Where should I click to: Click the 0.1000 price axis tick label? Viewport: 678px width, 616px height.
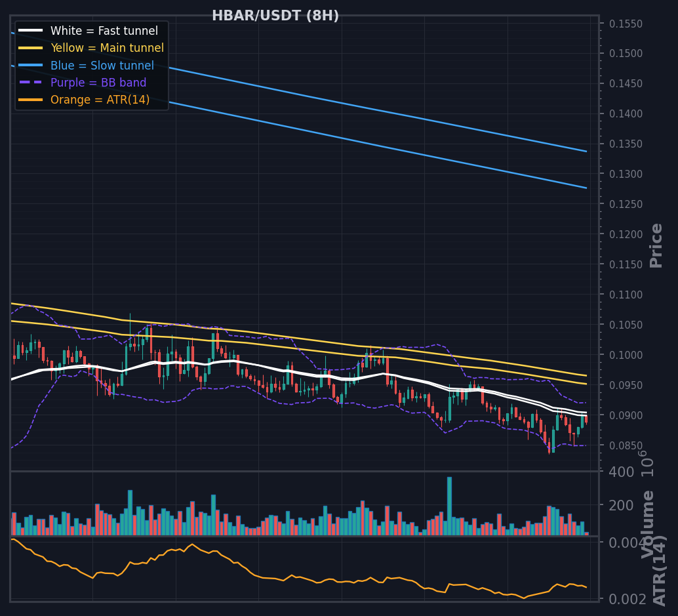[626, 355]
